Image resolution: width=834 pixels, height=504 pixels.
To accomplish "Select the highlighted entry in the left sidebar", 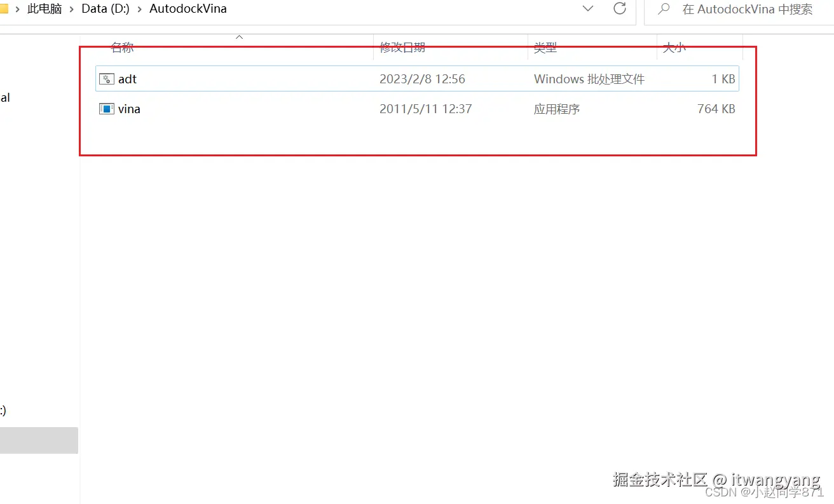I will pyautogui.click(x=39, y=440).
